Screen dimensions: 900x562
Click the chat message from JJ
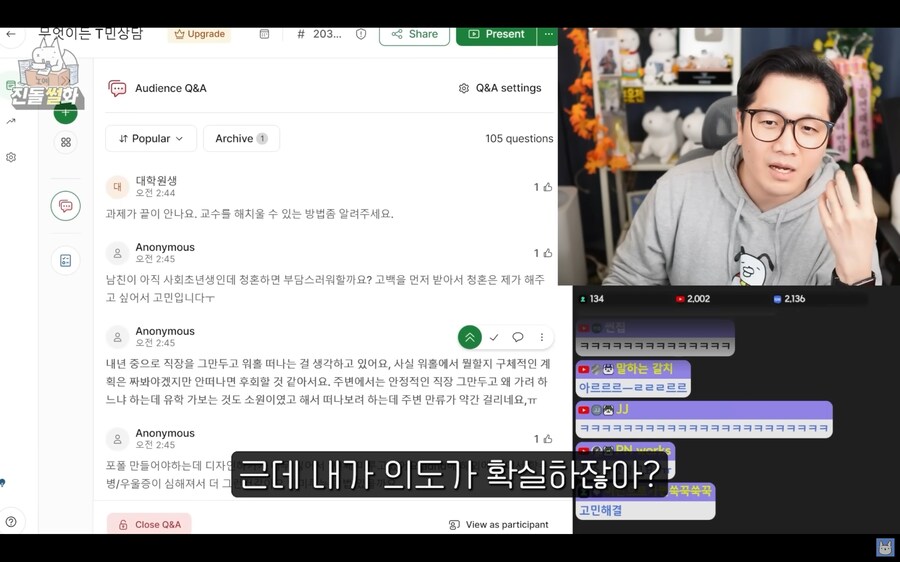[704, 420]
